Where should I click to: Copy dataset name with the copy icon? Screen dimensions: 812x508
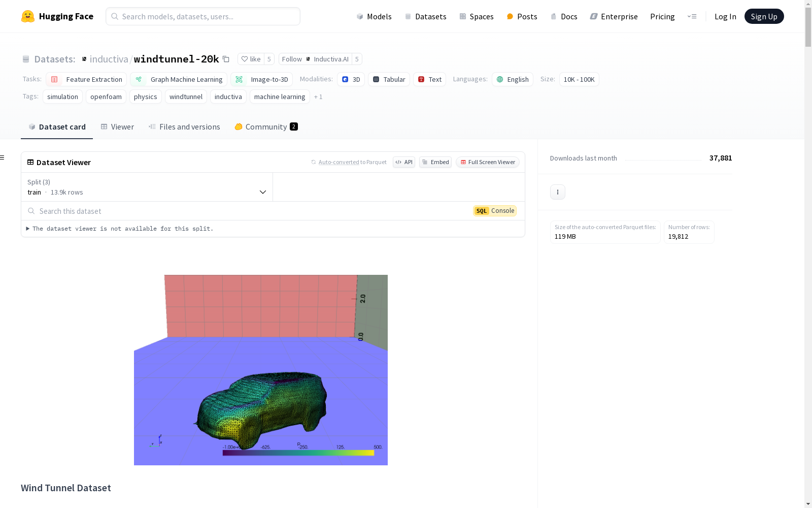pos(226,59)
